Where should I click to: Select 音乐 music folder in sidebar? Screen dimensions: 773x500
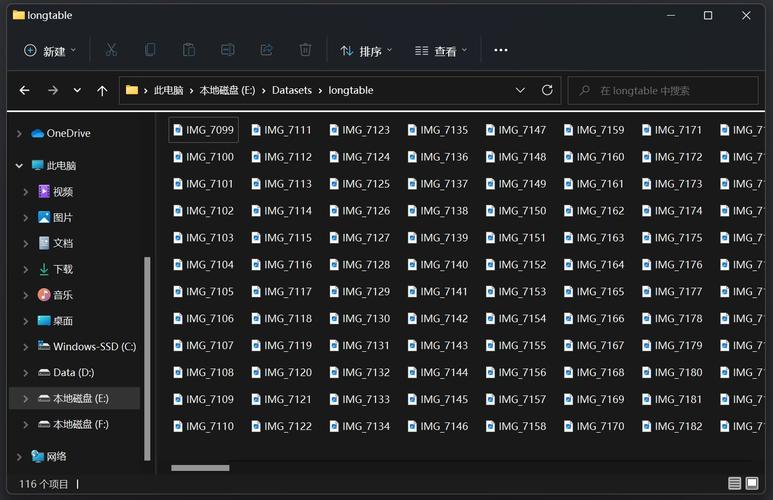[56, 295]
